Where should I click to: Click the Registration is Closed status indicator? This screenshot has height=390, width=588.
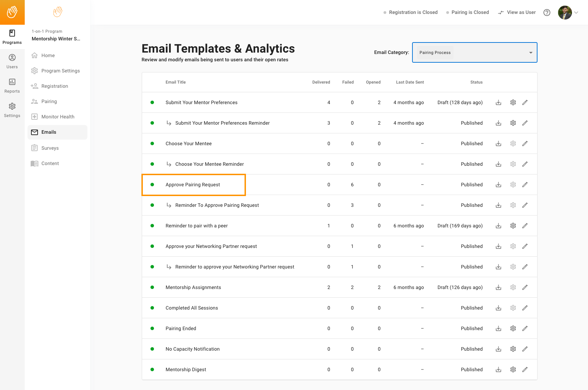point(410,13)
